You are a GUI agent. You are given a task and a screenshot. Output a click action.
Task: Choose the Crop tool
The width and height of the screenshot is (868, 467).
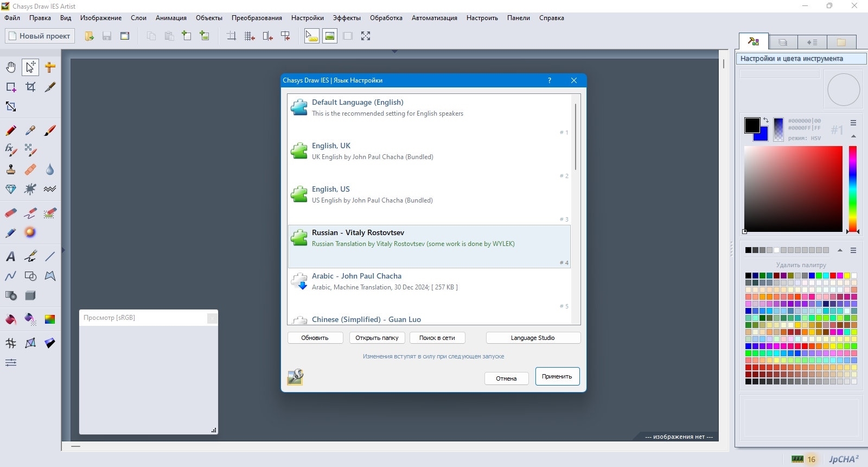tap(30, 87)
